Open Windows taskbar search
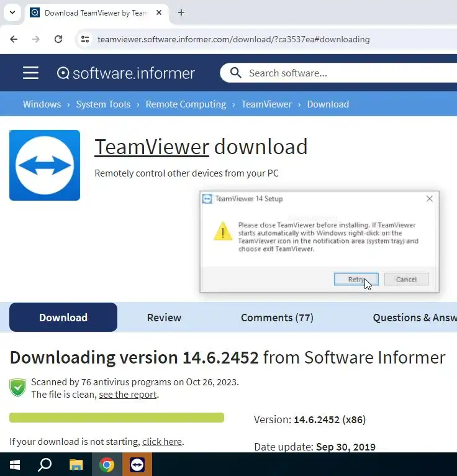457x476 pixels. pos(45,464)
